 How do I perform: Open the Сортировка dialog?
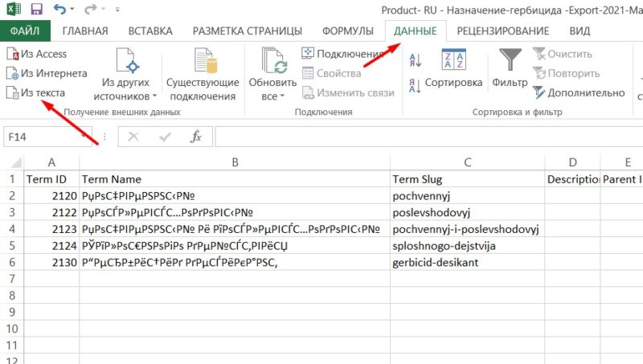point(453,68)
